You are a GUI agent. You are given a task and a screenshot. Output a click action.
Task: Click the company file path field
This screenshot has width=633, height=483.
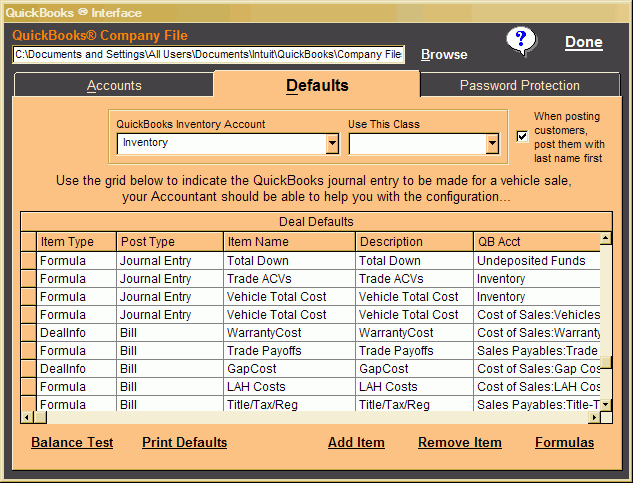208,55
